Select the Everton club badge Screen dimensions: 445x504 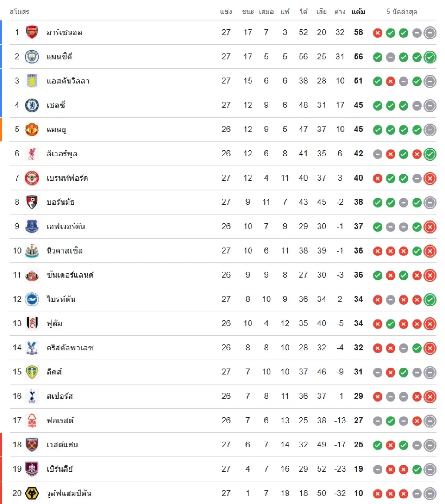tap(32, 226)
